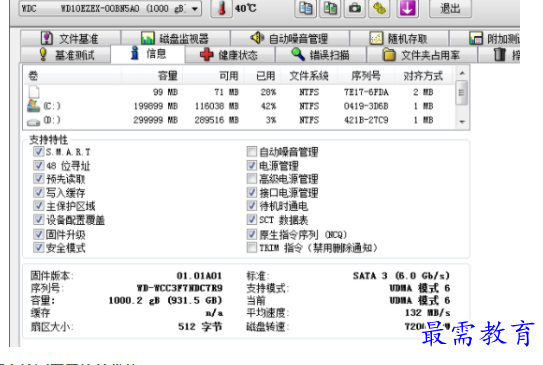Toggle the SCT 数据表 checkbox
Image resolution: width=543 pixels, height=365 pixels.
pyautogui.click(x=252, y=220)
